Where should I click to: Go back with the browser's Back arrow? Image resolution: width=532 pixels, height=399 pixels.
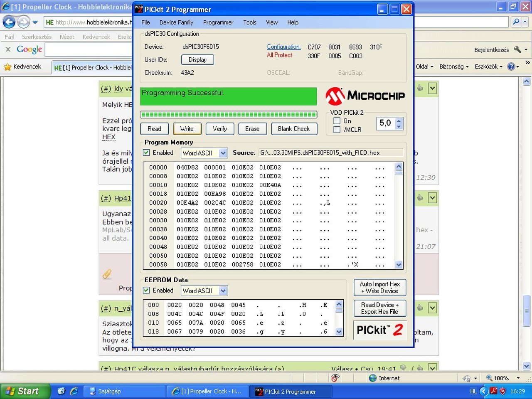(9, 22)
